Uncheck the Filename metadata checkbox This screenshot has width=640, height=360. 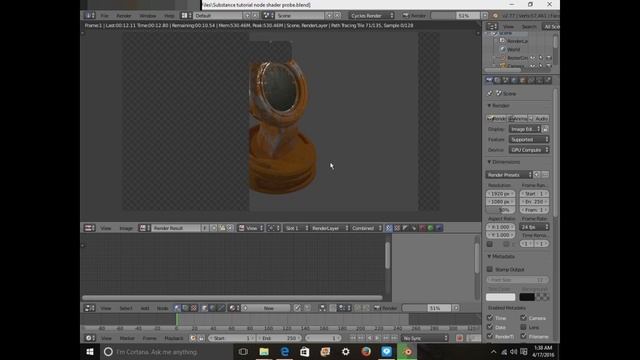click(523, 336)
